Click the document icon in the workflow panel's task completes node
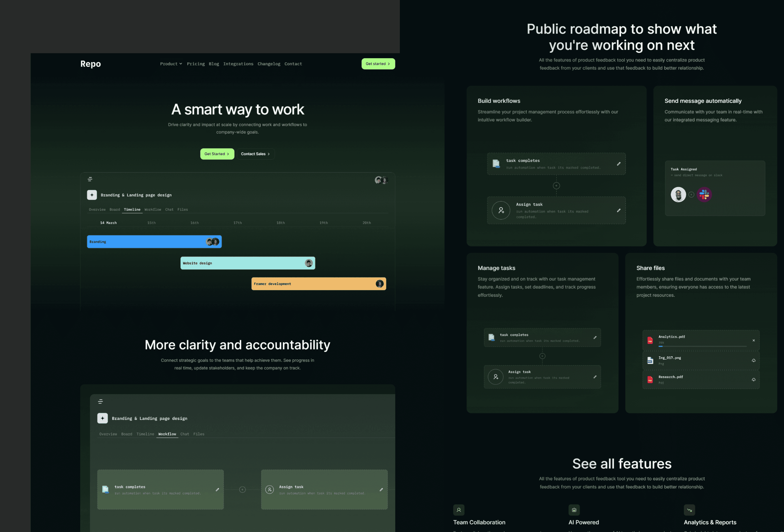 [x=106, y=489]
